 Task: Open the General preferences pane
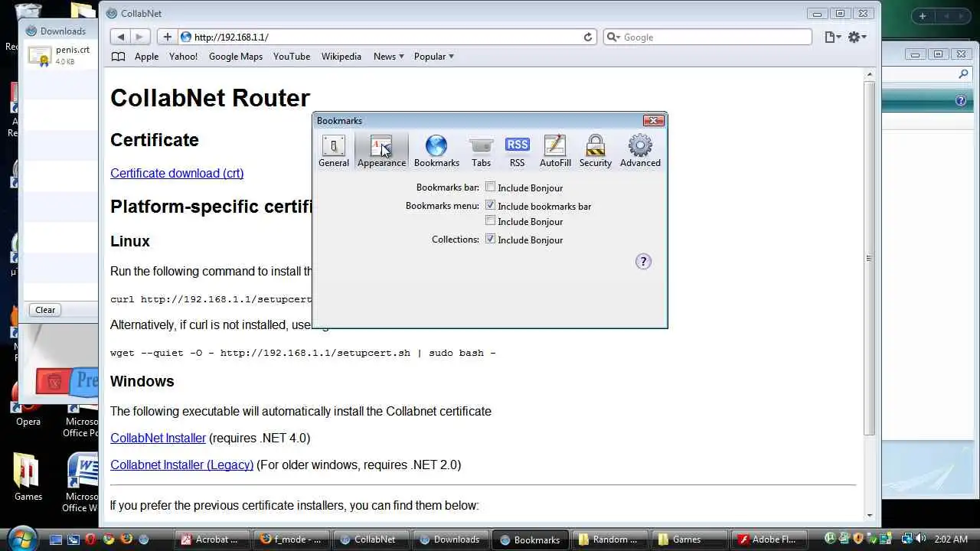coord(333,151)
